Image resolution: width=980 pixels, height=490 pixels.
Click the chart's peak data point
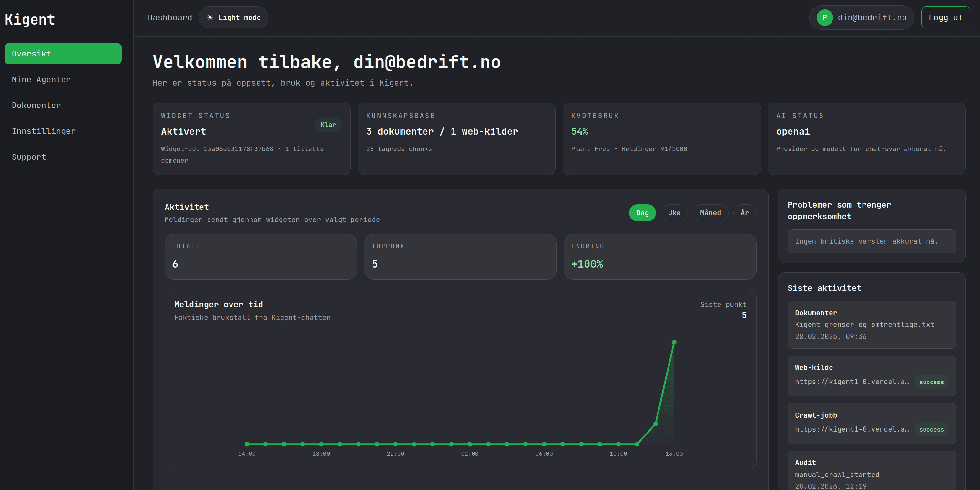pos(674,342)
